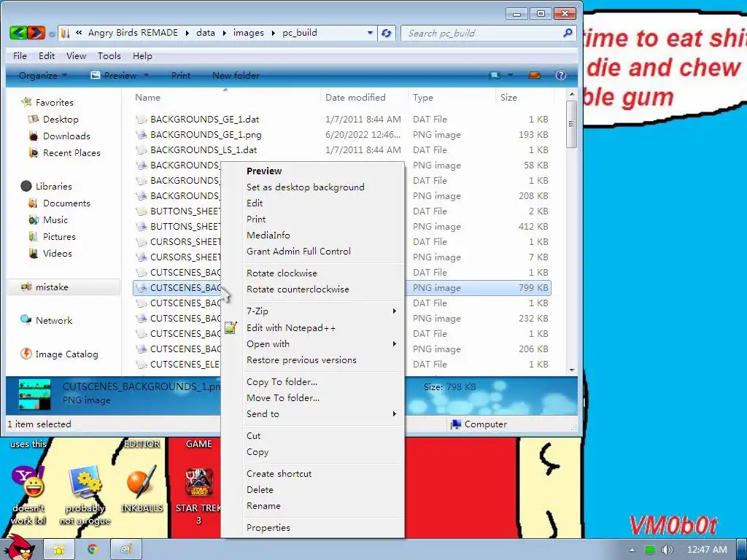Open the INKBALLS desktop shortcut

[x=142, y=489]
